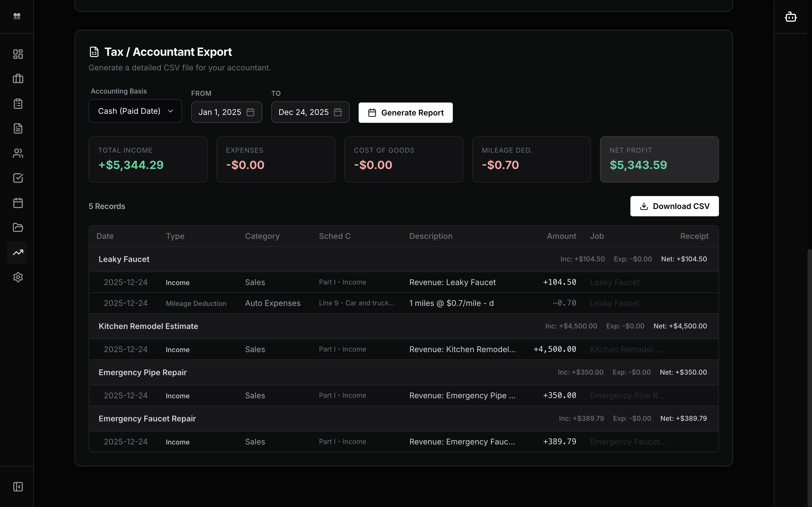Open the Settings gear icon
Viewport: 812px width, 507px height.
coord(17,277)
